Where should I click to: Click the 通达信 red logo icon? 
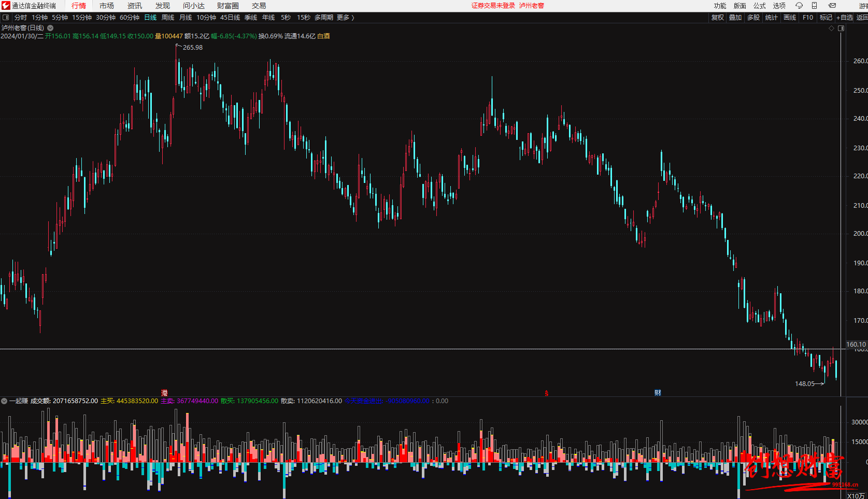click(6, 6)
